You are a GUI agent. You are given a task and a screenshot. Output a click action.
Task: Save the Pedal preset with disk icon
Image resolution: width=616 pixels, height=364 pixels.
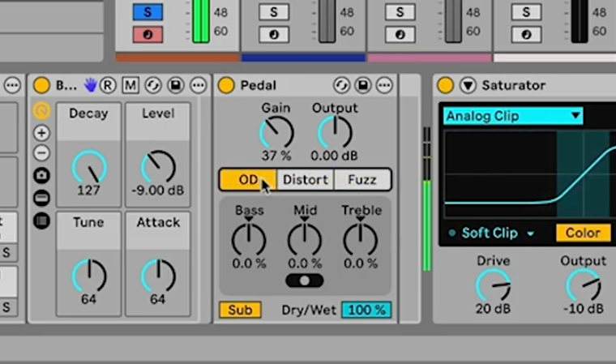(363, 85)
